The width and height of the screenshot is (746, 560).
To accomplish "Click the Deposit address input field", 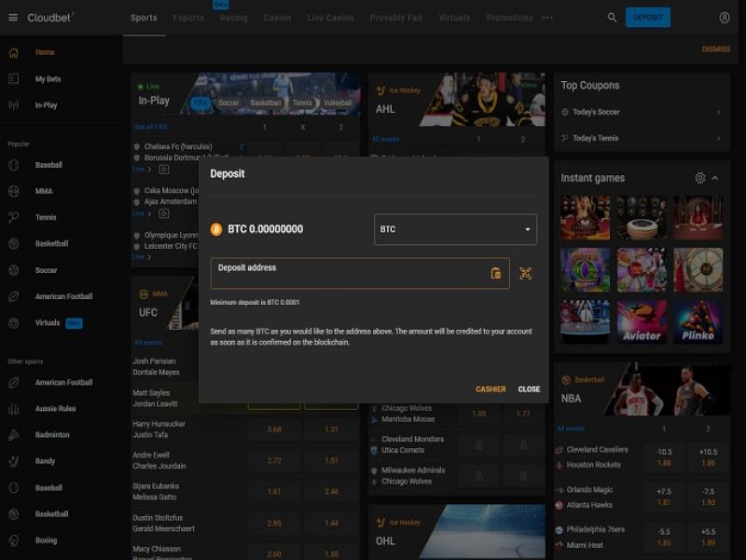I will tap(350, 273).
